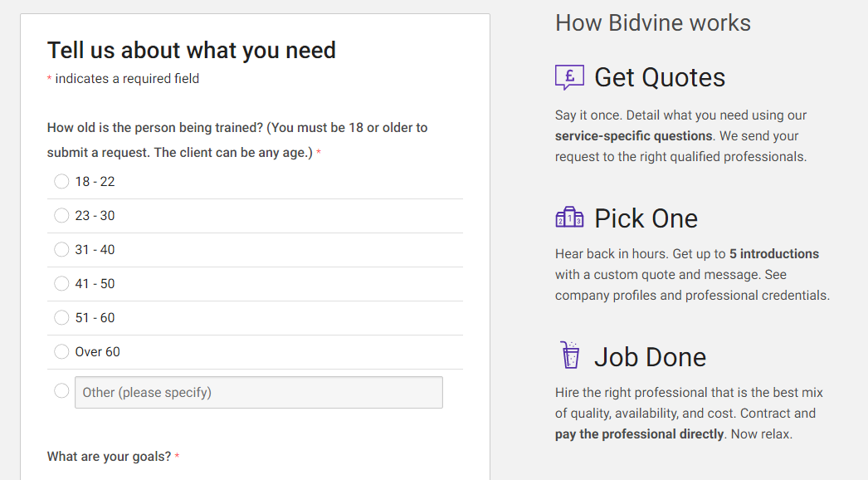Click the Other (please specify) text field
Viewport: 868px width, 480px height.
259,393
